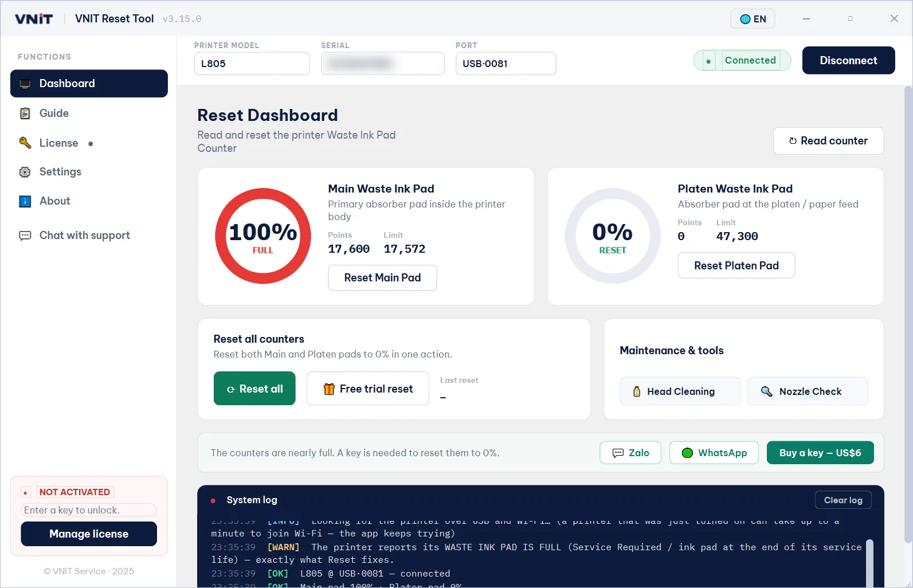Click the main panel vertical scrollbar

pos(908,314)
